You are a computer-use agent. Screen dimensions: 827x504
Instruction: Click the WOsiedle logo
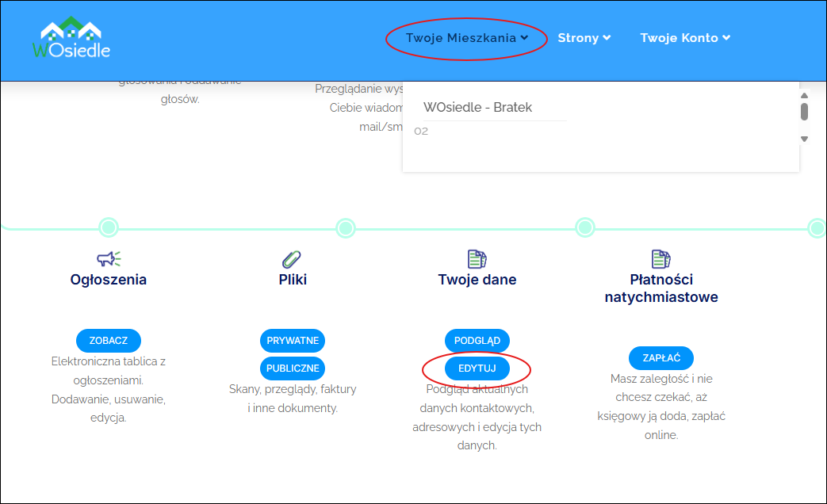[x=71, y=39]
